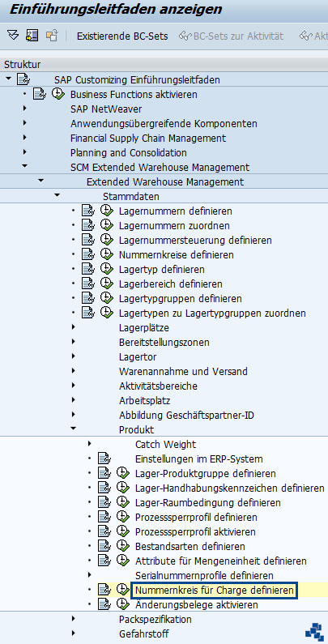The image size is (328, 644).
Task: Run the execute clock icon for Lagertyp definieren
Action: click(x=106, y=270)
